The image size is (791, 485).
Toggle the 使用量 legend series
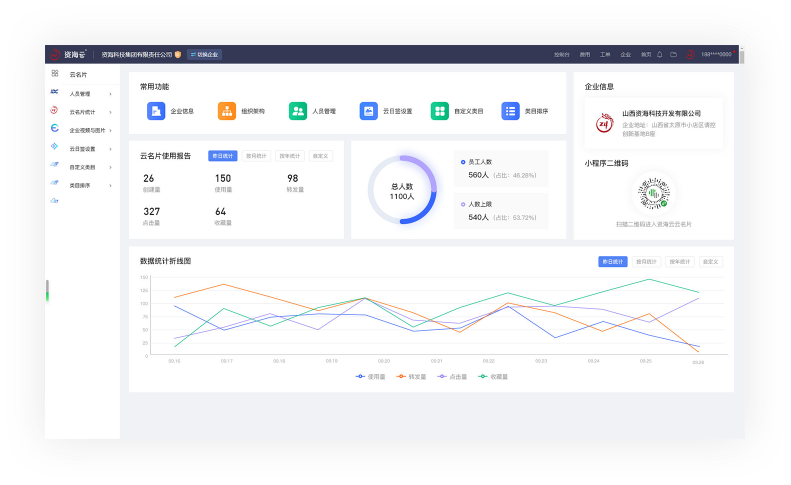(371, 376)
